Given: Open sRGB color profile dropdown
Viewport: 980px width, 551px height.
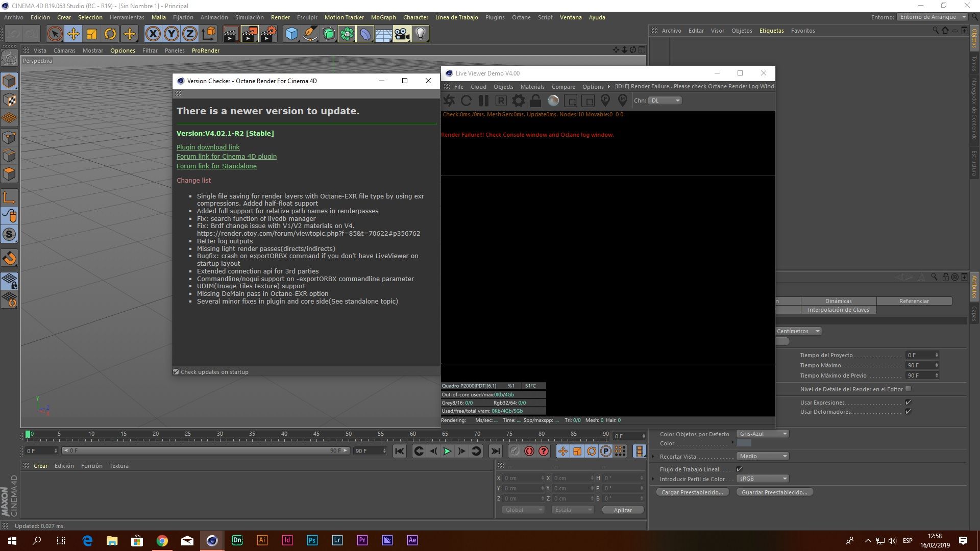Looking at the screenshot, I should [763, 479].
